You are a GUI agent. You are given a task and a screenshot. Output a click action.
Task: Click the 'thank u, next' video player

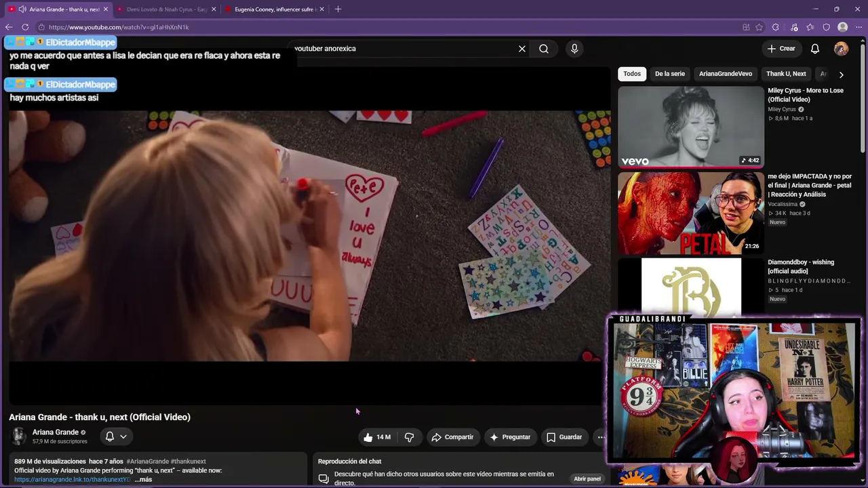tap(310, 236)
